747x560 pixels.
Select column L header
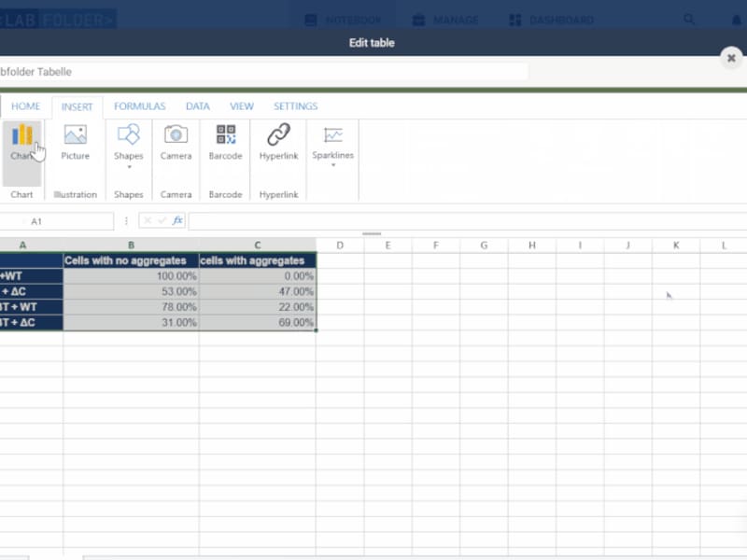click(x=724, y=245)
